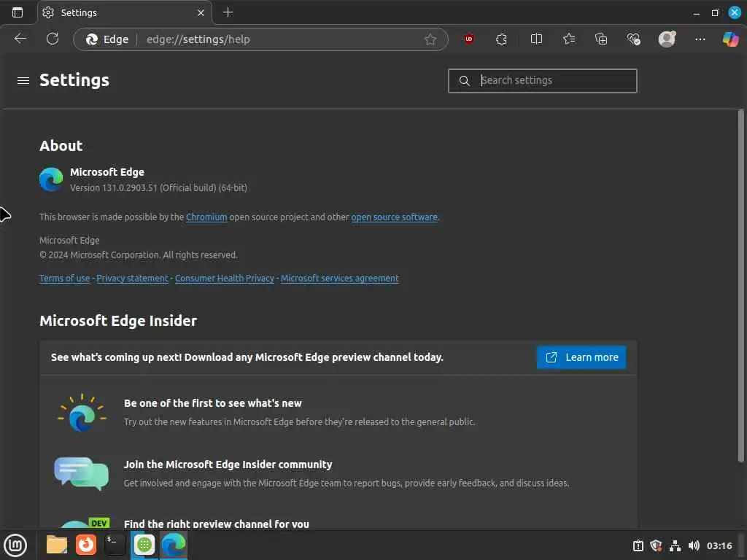Launch the orange Firefox taskbar icon
The height and width of the screenshot is (560, 747).
click(86, 545)
